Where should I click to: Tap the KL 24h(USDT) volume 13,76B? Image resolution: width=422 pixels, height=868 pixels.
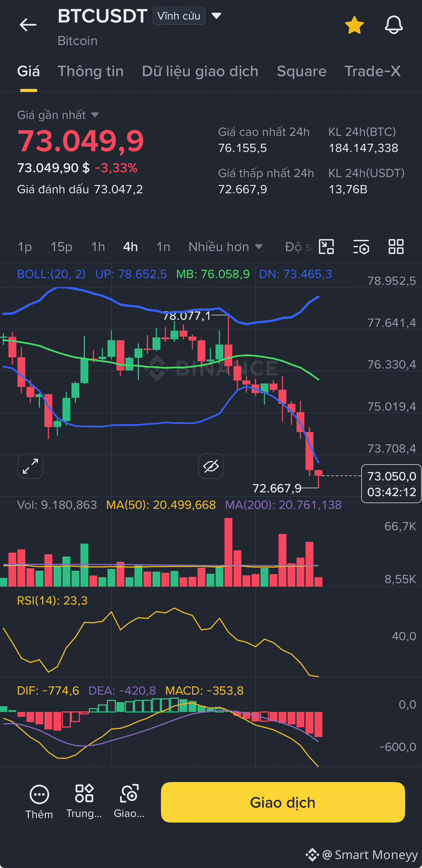348,190
